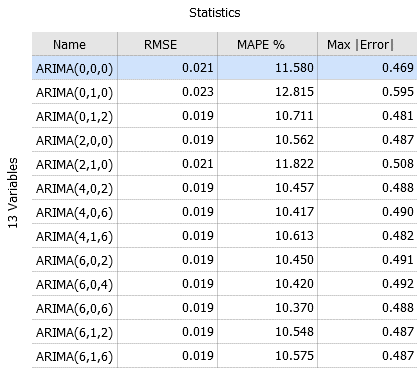
Task: Click MAPE value 10.548
Action: [x=294, y=332]
